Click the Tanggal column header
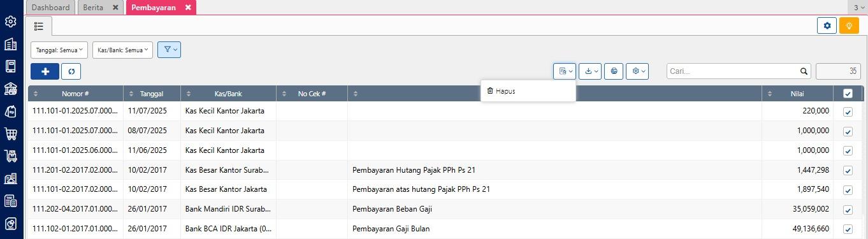The width and height of the screenshot is (868, 239). click(x=152, y=94)
